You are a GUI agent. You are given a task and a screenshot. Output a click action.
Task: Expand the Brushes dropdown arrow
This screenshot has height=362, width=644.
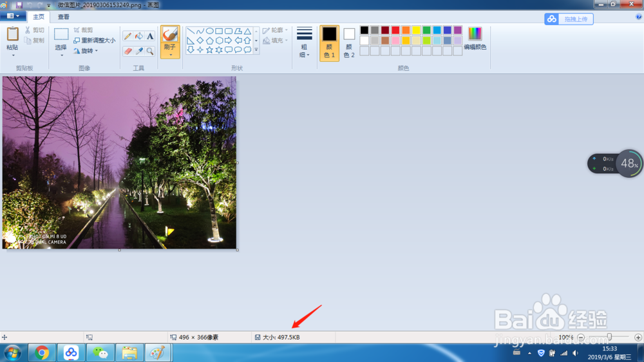tap(170, 55)
